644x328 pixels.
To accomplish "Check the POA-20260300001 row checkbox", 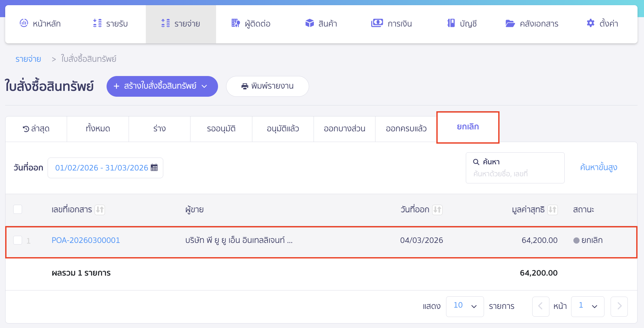I will [x=18, y=240].
